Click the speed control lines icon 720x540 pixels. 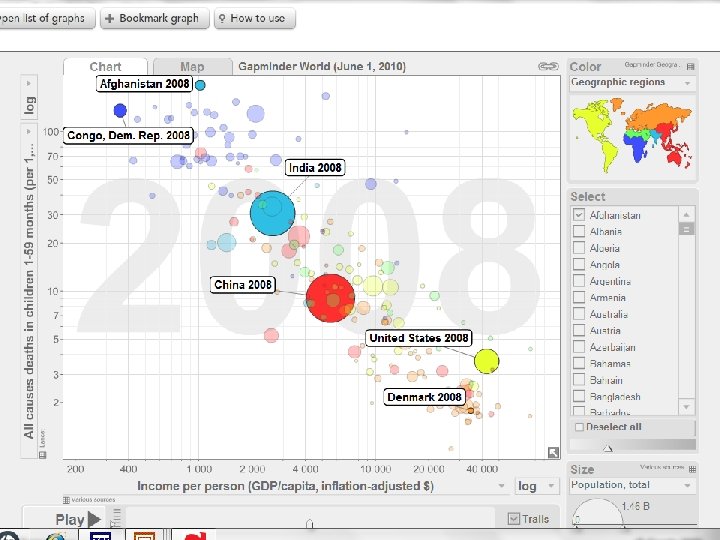coord(116,517)
